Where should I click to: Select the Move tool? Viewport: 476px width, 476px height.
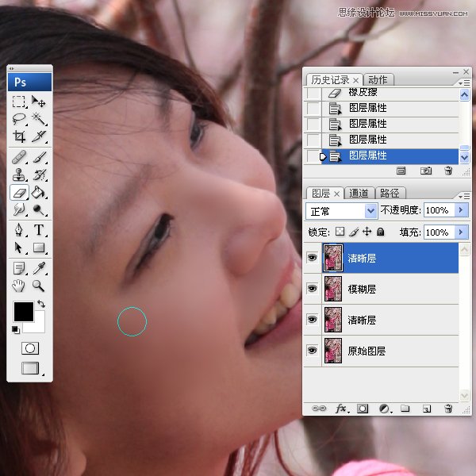pyautogui.click(x=39, y=102)
